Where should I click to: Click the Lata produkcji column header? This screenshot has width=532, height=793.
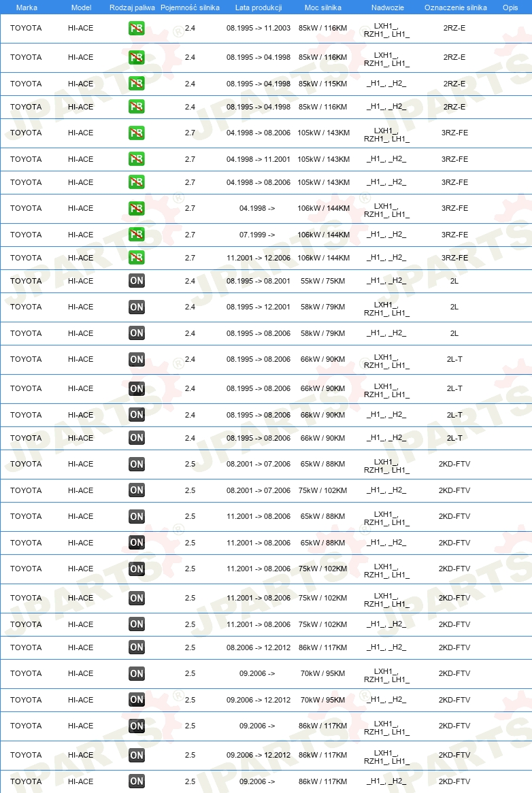259,7
